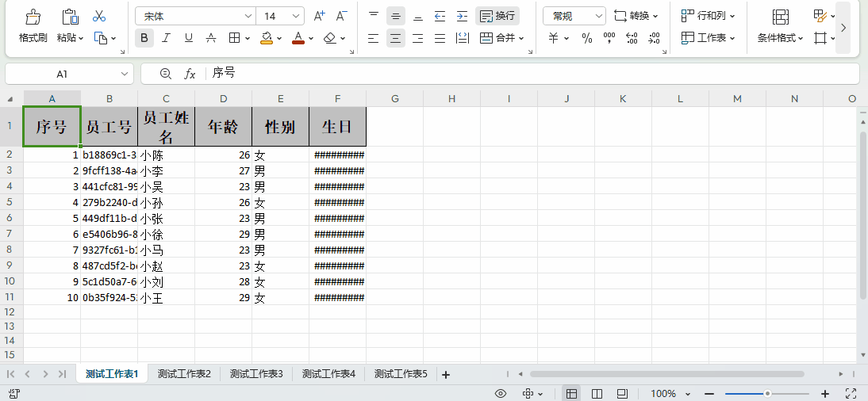Image resolution: width=868 pixels, height=401 pixels.
Task: Switch to sheet tab 测试工作表2
Action: tap(184, 374)
